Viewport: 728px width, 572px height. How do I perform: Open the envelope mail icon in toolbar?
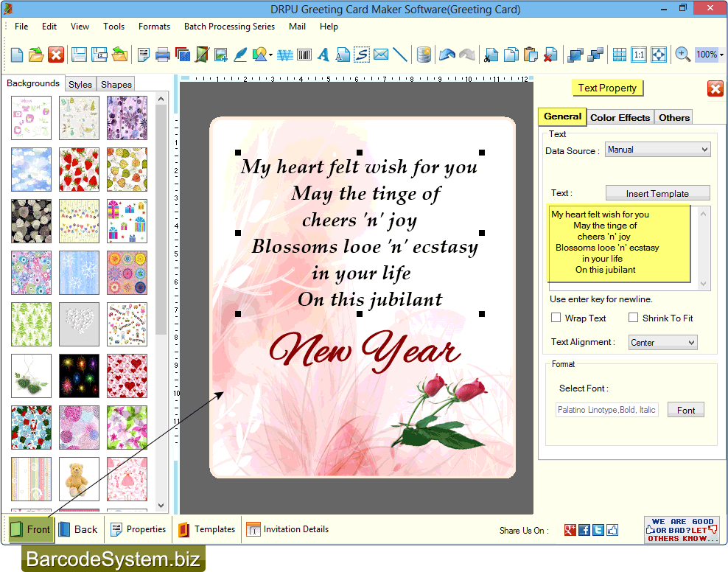[x=381, y=55]
